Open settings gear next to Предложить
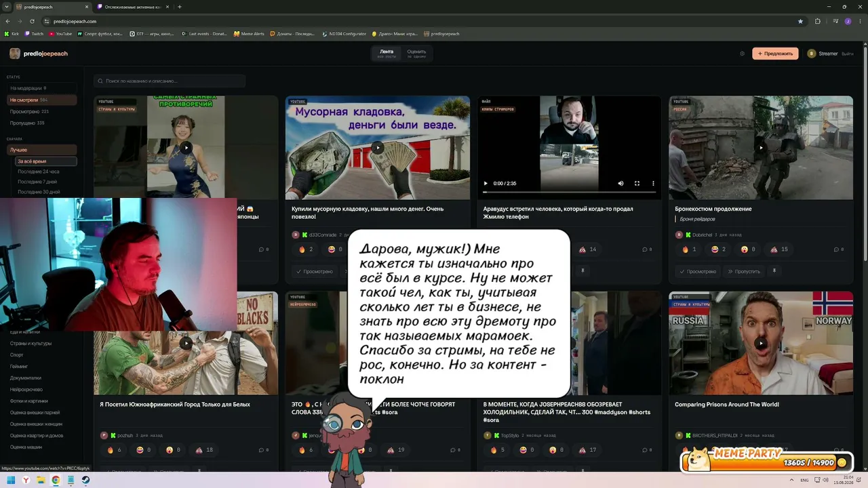 pyautogui.click(x=742, y=54)
